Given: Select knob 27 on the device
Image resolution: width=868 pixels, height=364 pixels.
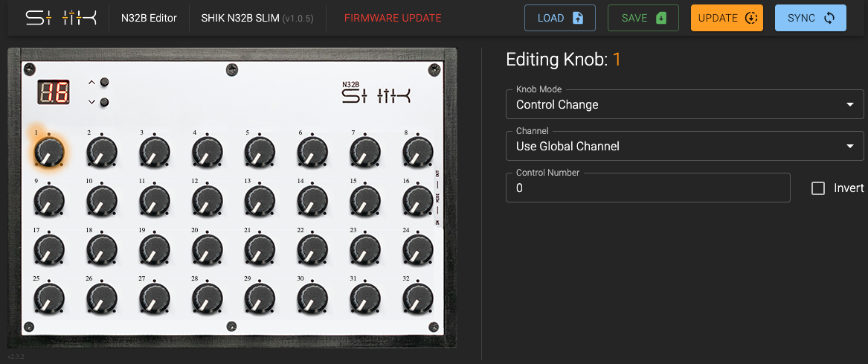Looking at the screenshot, I should click(x=155, y=298).
